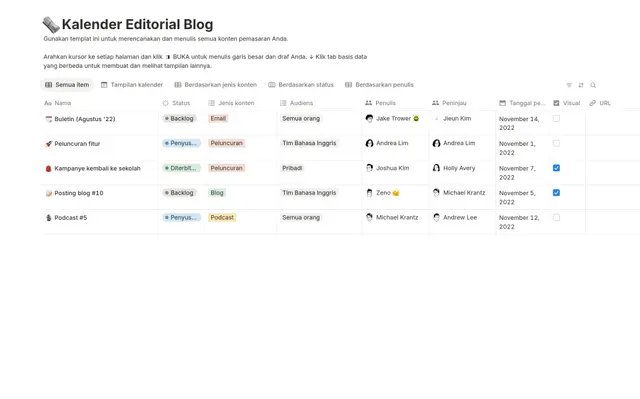Click the date November 7, 2022
This screenshot has height=399, width=640.
[517, 173]
